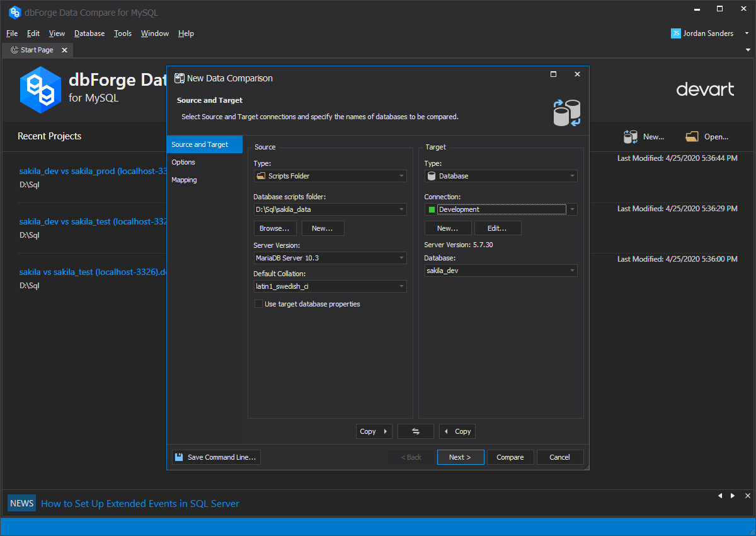Screen dimensions: 756x536
Task: Expand the Source Type dropdown
Action: [401, 176]
